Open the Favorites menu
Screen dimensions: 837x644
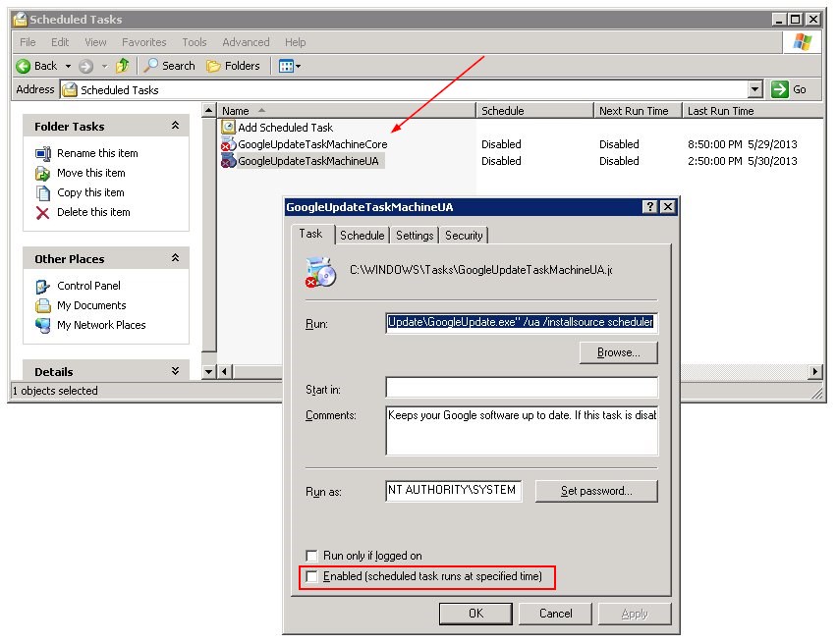pos(144,42)
